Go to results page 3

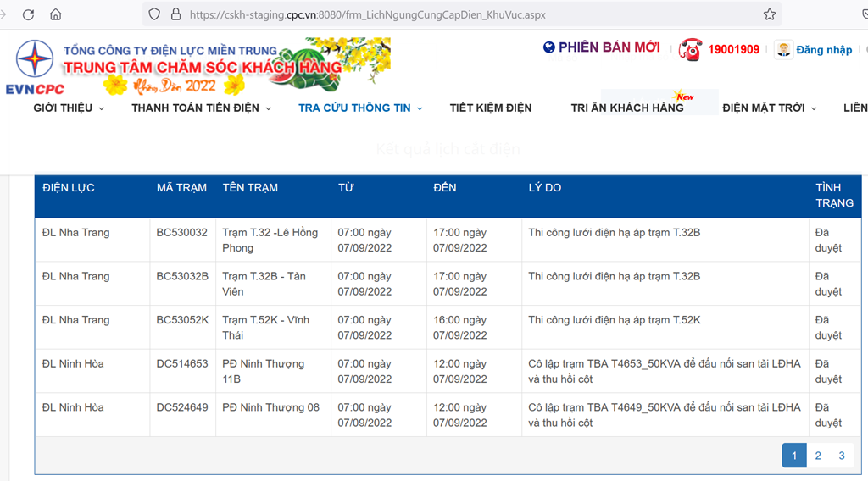tap(842, 456)
